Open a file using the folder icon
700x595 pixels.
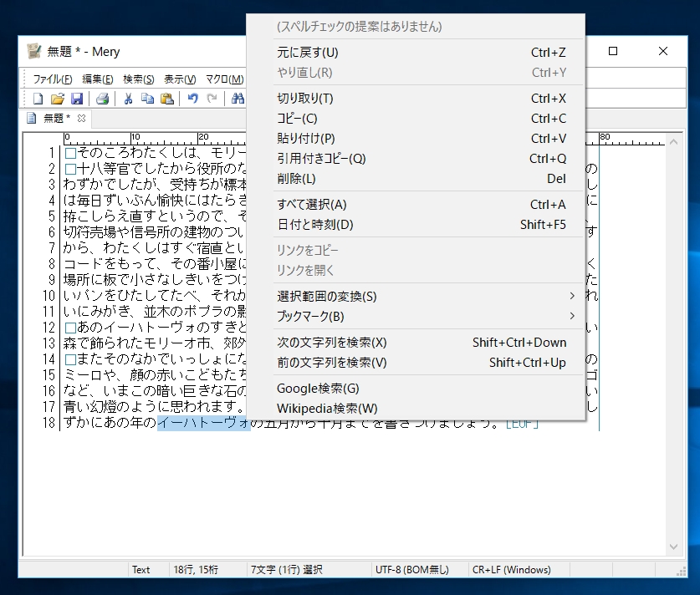point(57,98)
